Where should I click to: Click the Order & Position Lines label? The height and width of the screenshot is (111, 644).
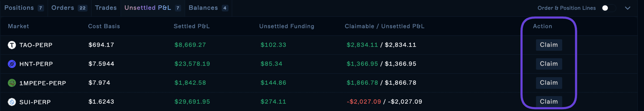(567, 8)
